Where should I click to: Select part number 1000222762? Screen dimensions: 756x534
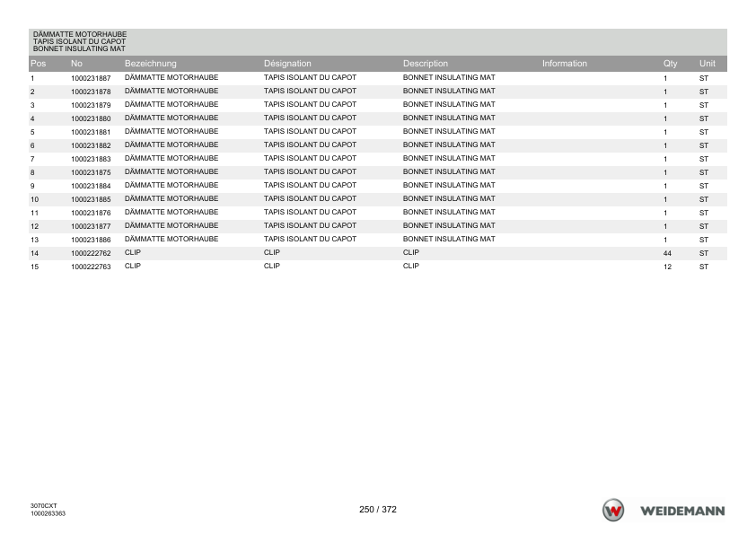[91, 253]
